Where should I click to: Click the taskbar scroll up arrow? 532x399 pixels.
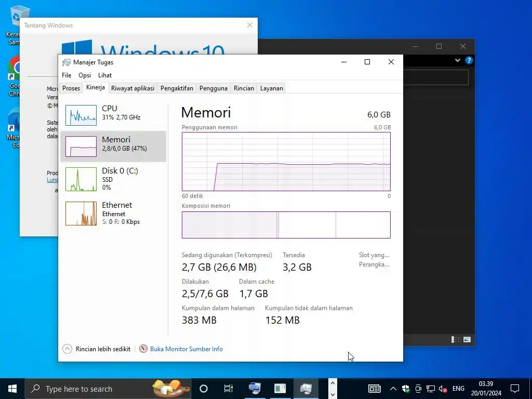coord(333,383)
